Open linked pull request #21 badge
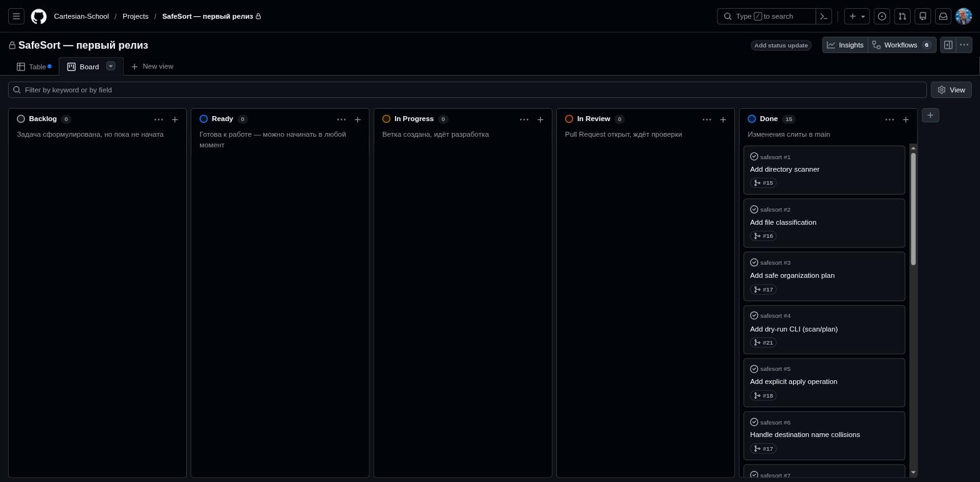 764,343
